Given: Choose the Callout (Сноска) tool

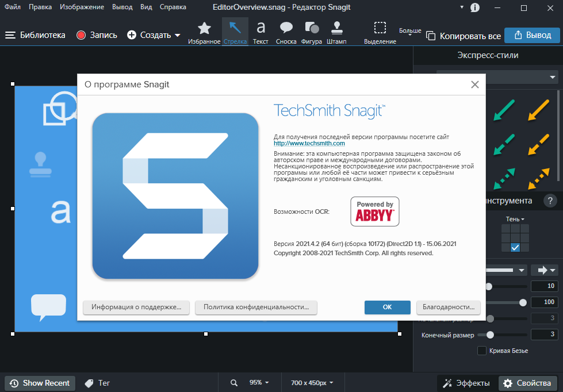Looking at the screenshot, I should point(286,32).
